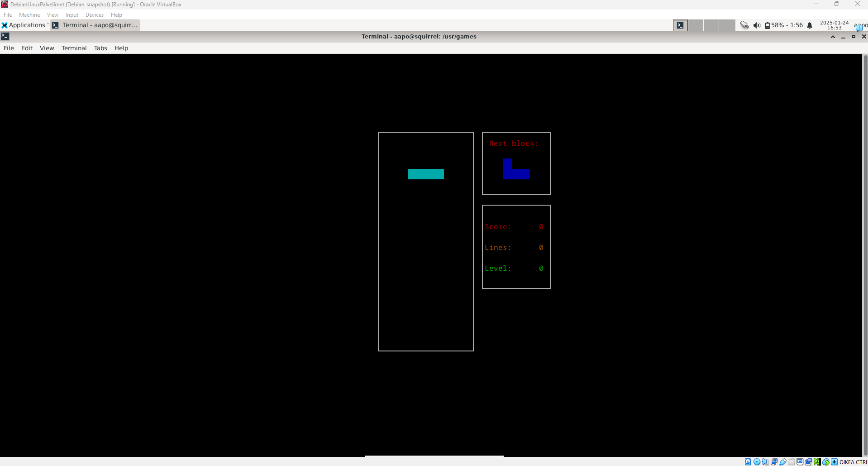
Task: Switch to the second workspace
Action: tap(696, 25)
